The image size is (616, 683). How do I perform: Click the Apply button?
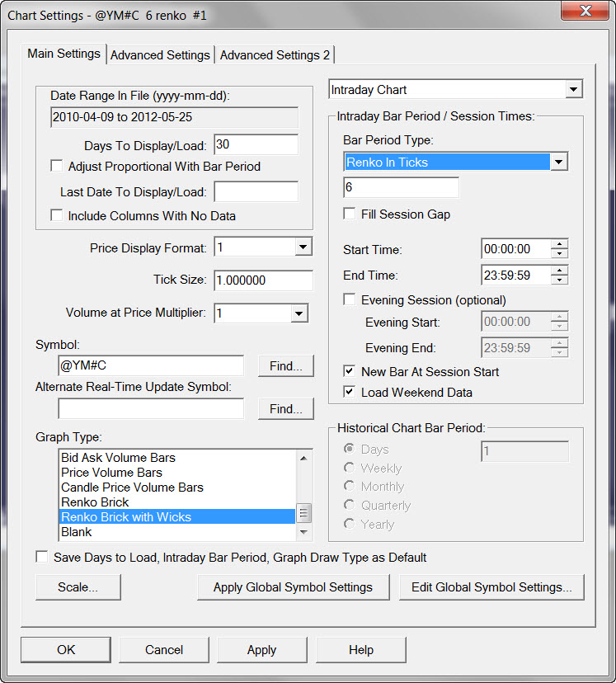click(261, 650)
